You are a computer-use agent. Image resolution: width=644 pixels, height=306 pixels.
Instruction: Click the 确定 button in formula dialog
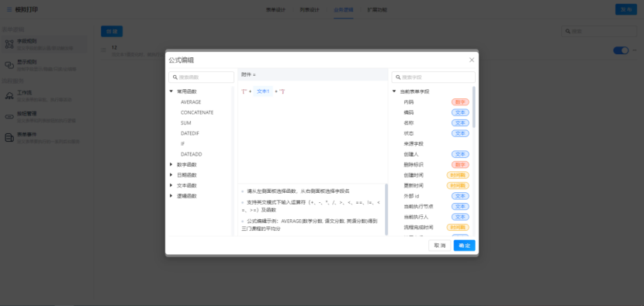pyautogui.click(x=465, y=246)
